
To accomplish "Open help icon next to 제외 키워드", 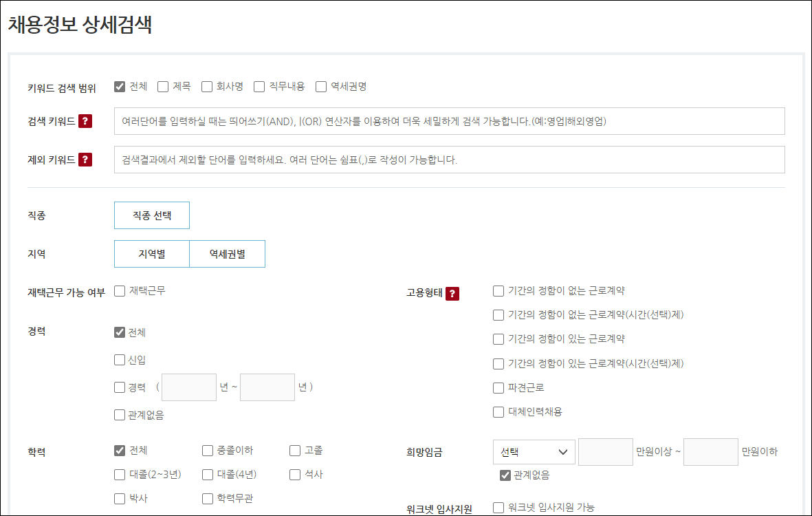I will pyautogui.click(x=85, y=160).
